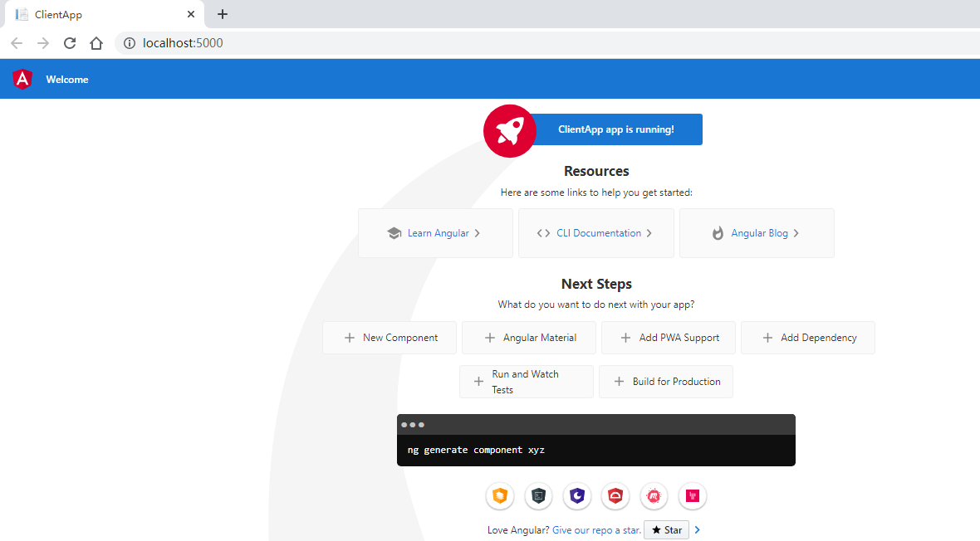Click the chevron next to Learn Angular
The width and height of the screenshot is (980, 541).
(478, 233)
